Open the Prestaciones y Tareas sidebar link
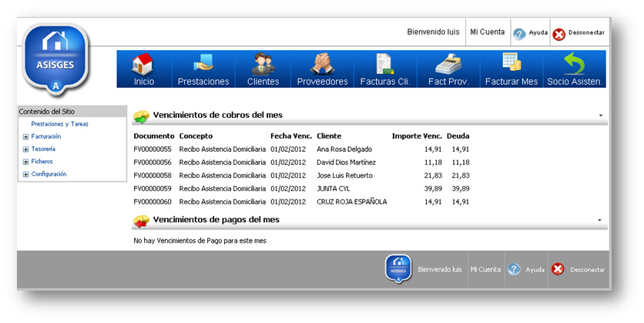The height and width of the screenshot is (323, 644). click(x=59, y=123)
